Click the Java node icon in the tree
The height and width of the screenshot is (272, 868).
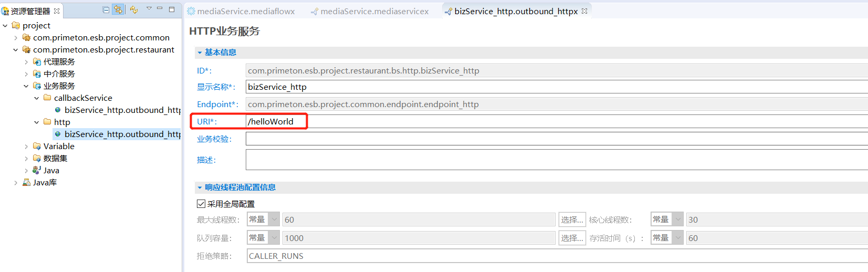(x=37, y=170)
